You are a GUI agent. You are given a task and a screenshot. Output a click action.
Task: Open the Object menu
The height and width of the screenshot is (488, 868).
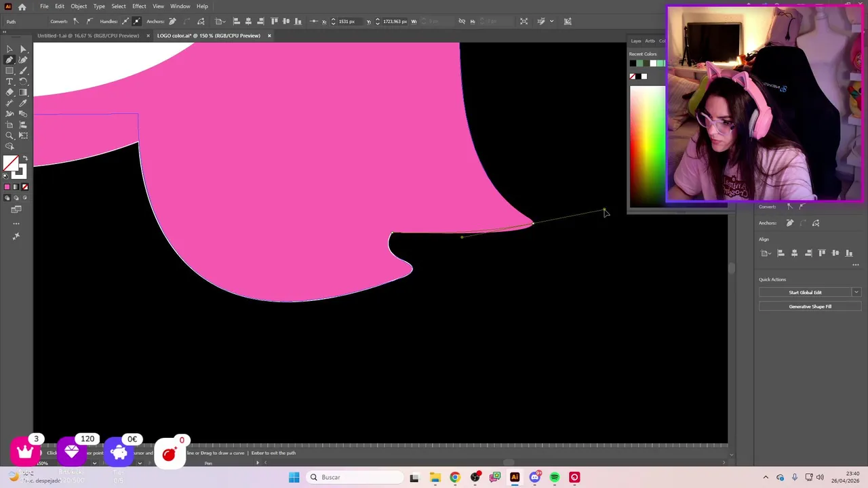pos(79,6)
